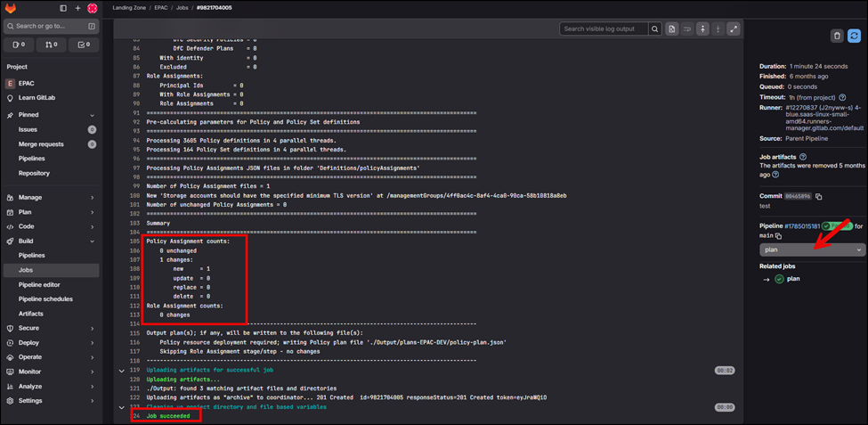The image size is (868, 425).
Task: Open the user avatar menu
Action: point(93,8)
